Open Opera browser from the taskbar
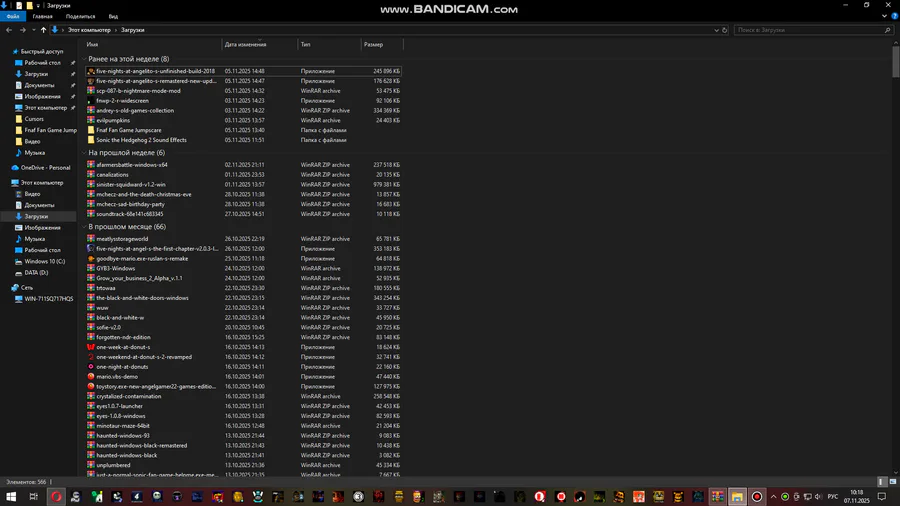The height and width of the screenshot is (506, 900). (56, 496)
